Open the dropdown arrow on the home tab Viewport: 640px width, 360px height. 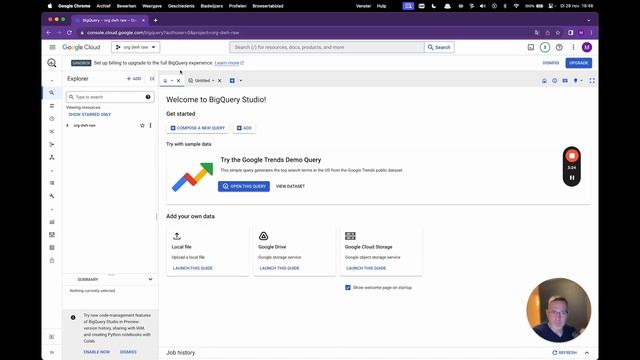172,81
